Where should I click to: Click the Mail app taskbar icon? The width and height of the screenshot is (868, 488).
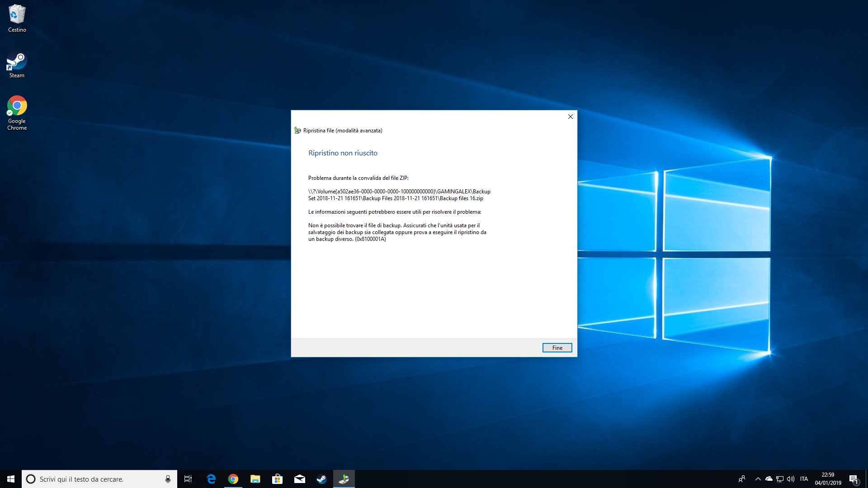(x=299, y=479)
